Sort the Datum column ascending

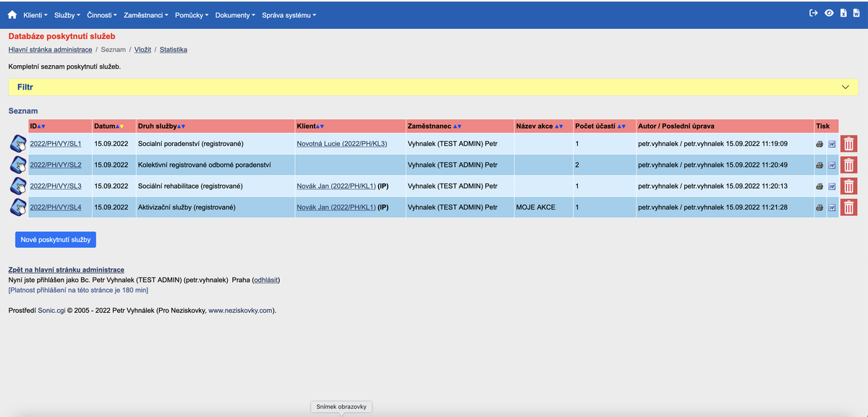pos(117,126)
